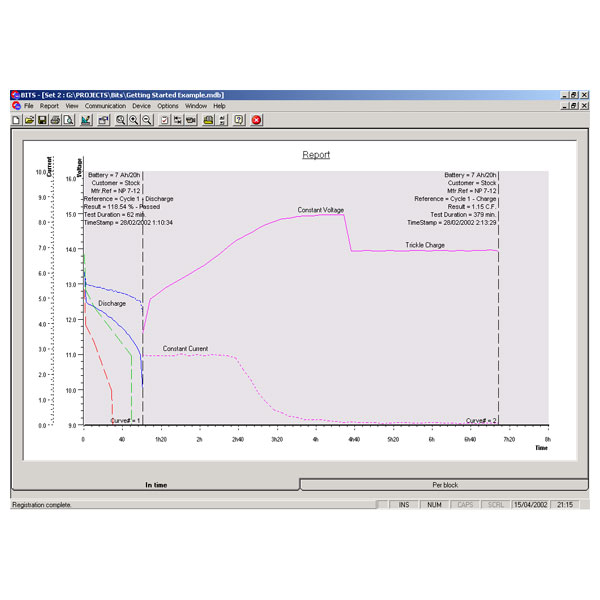Click the New document toolbar icon
600x600 pixels.
point(17,120)
